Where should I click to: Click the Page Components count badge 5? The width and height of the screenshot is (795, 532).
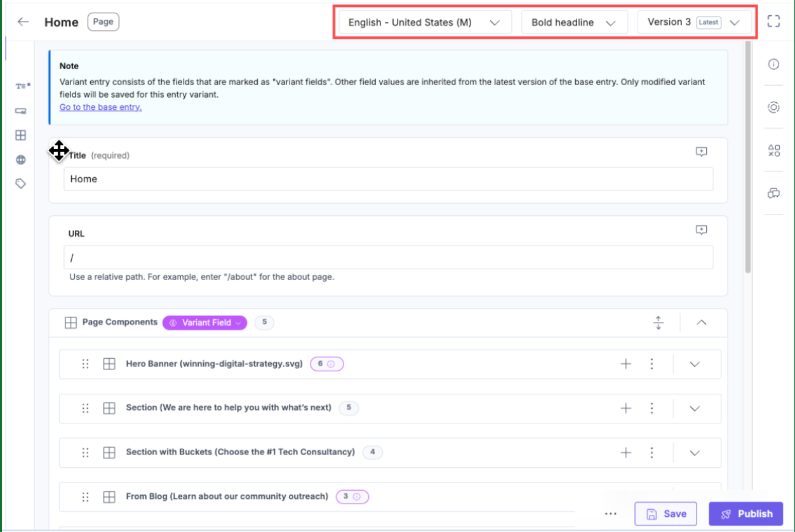tap(264, 323)
